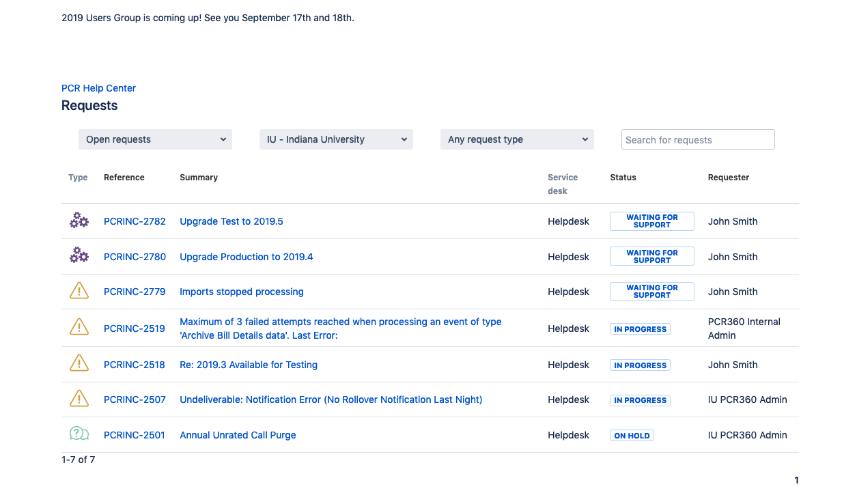The image size is (857, 504).
Task: Open reference link PCRINC-2780
Action: pyautogui.click(x=135, y=257)
